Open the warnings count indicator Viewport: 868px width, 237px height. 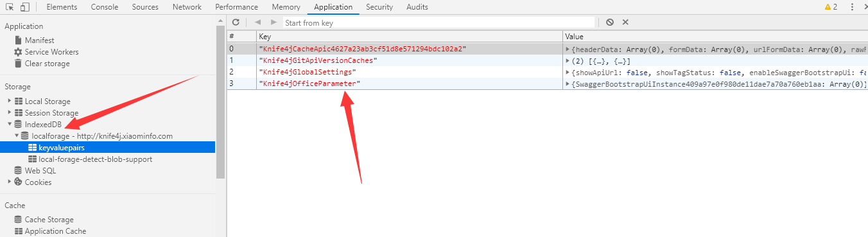831,7
